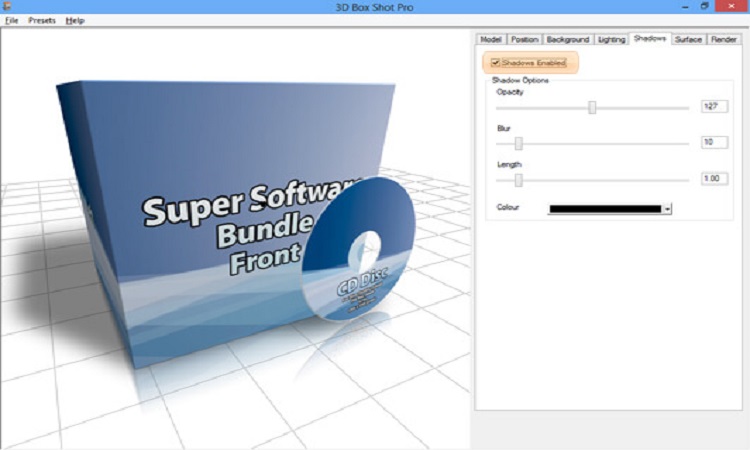This screenshot has width=750, height=450.
Task: Switch to the Surface tab
Action: 688,39
